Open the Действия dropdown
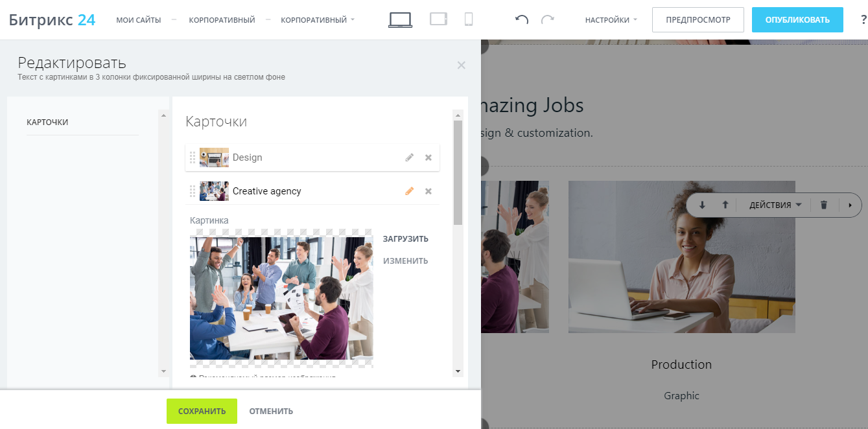 pyautogui.click(x=775, y=205)
